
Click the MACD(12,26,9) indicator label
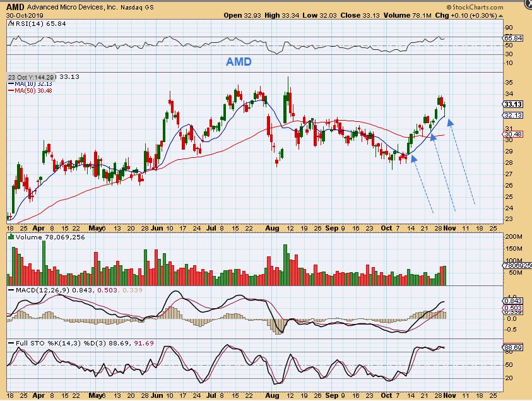43,290
